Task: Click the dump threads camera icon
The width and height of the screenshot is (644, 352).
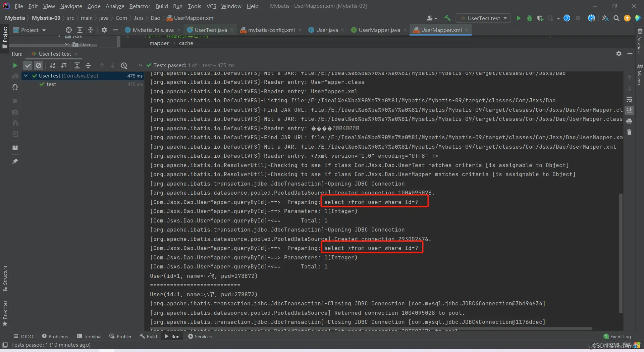Action: tap(15, 112)
